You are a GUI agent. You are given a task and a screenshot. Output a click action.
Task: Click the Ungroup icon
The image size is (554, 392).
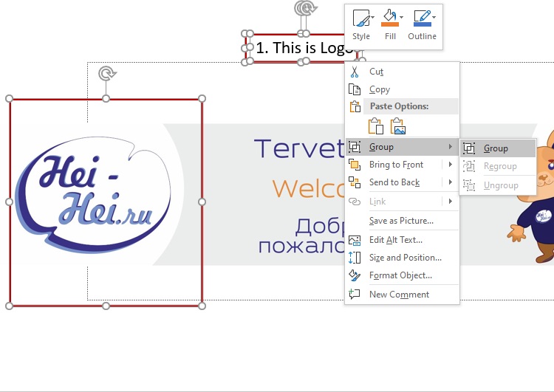coord(469,185)
